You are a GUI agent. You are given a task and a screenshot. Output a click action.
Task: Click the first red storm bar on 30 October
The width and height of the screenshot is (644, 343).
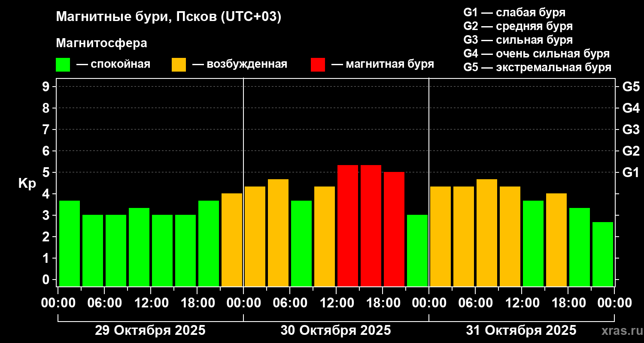pyautogui.click(x=348, y=226)
